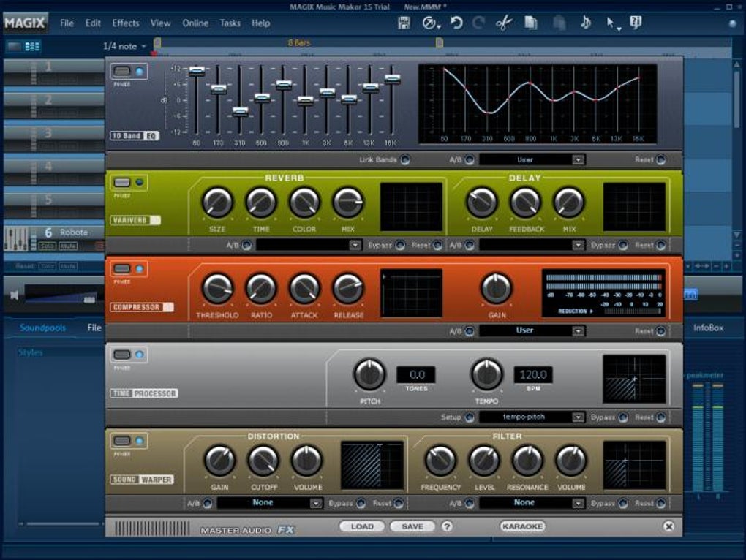This screenshot has height=560, width=746.
Task: Click the Save project toolbar icon
Action: click(x=404, y=23)
